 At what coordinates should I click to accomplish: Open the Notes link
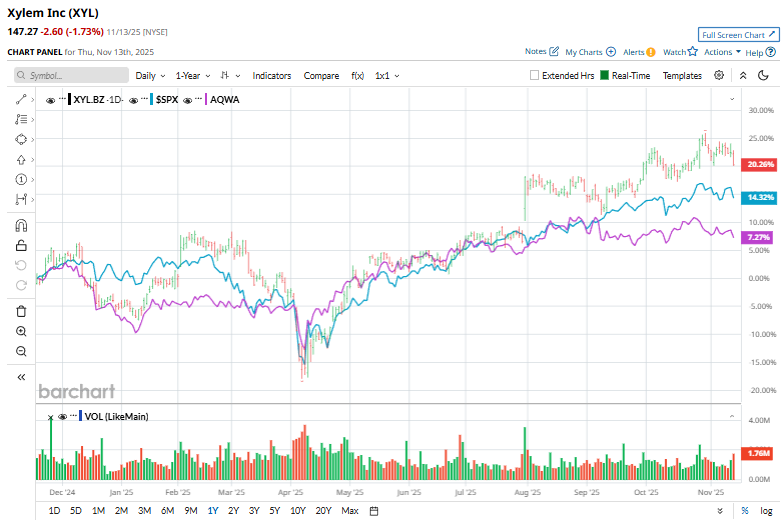536,51
